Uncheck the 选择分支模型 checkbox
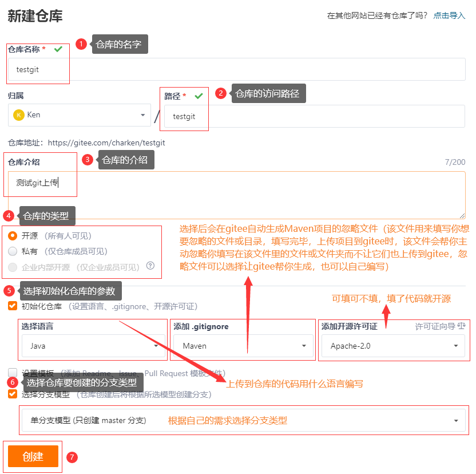Image resolution: width=476 pixels, height=474 pixels. point(11,393)
